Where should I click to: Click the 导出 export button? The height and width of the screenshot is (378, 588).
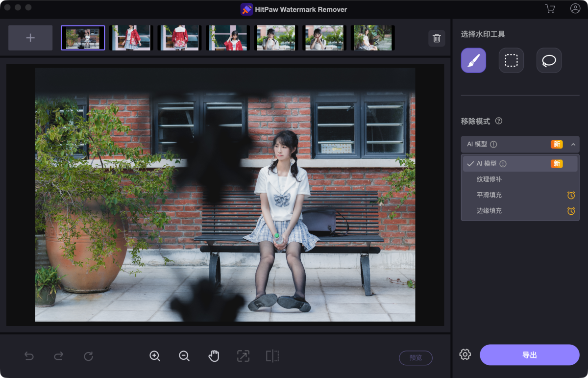[x=529, y=354]
